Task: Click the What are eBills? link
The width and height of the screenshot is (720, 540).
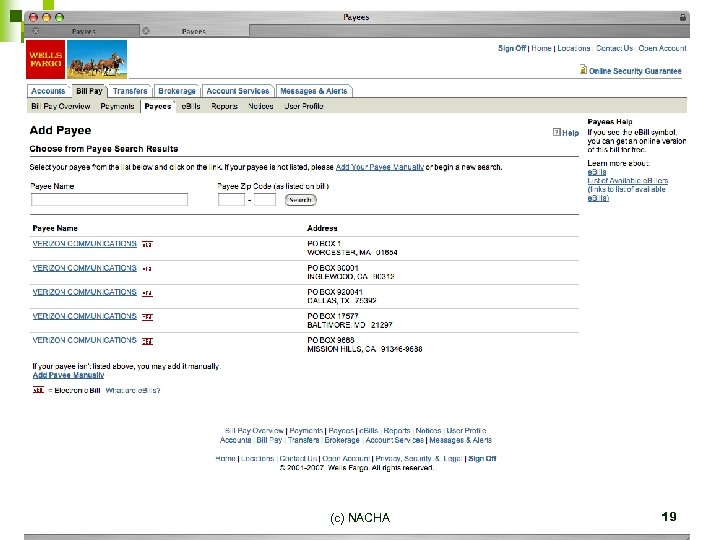Action: coord(133,390)
